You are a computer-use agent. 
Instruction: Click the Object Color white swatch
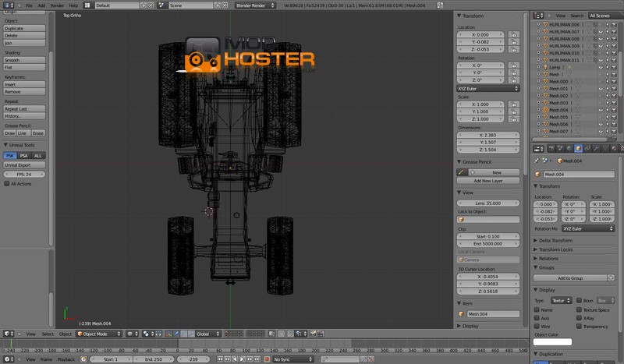coord(552,341)
